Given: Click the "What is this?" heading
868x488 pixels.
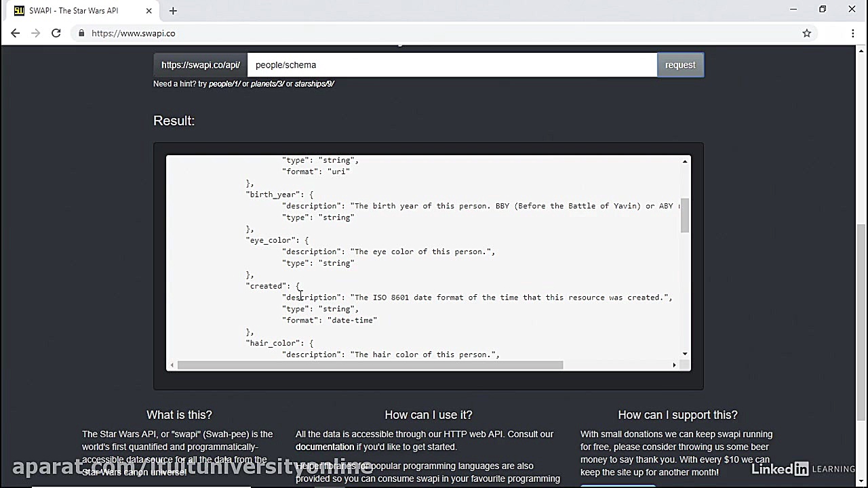Looking at the screenshot, I should coord(179,415).
